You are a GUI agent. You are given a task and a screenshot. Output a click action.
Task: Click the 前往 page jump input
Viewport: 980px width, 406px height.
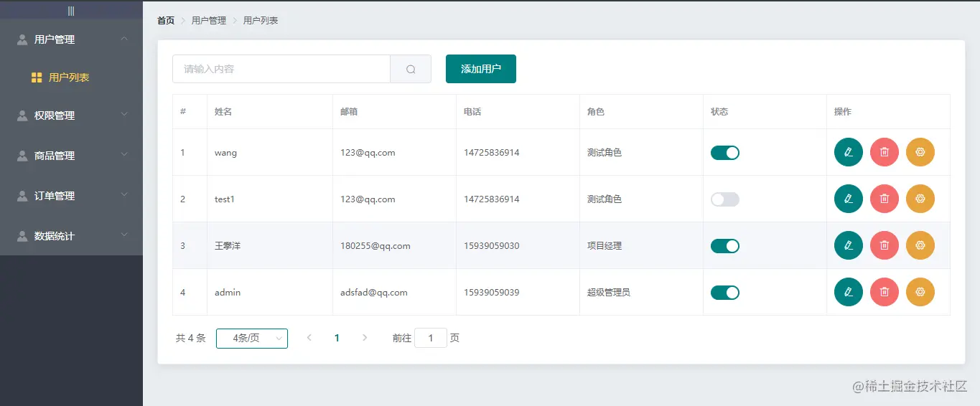coord(431,338)
